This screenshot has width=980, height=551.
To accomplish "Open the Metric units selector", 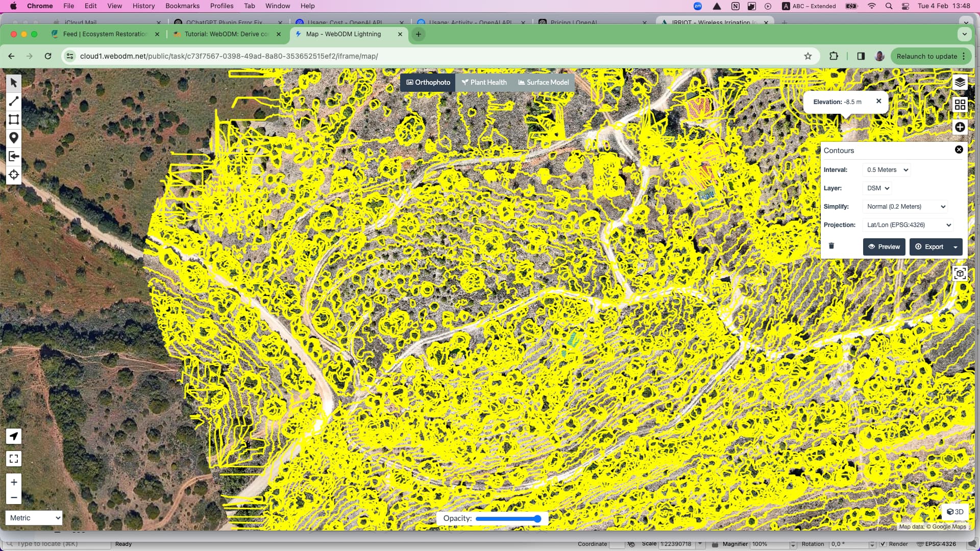I will click(x=34, y=518).
